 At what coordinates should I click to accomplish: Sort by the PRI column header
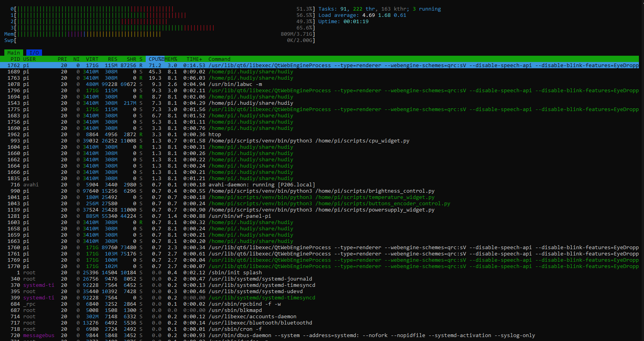pyautogui.click(x=62, y=59)
